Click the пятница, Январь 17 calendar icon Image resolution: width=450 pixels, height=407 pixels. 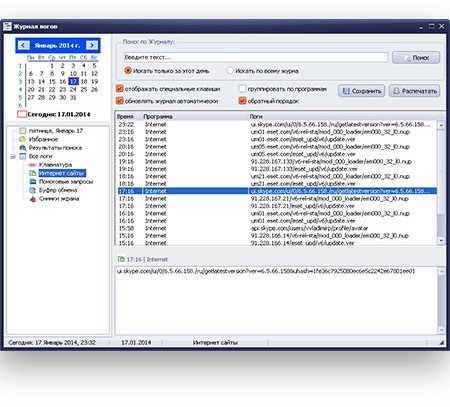coord(23,131)
